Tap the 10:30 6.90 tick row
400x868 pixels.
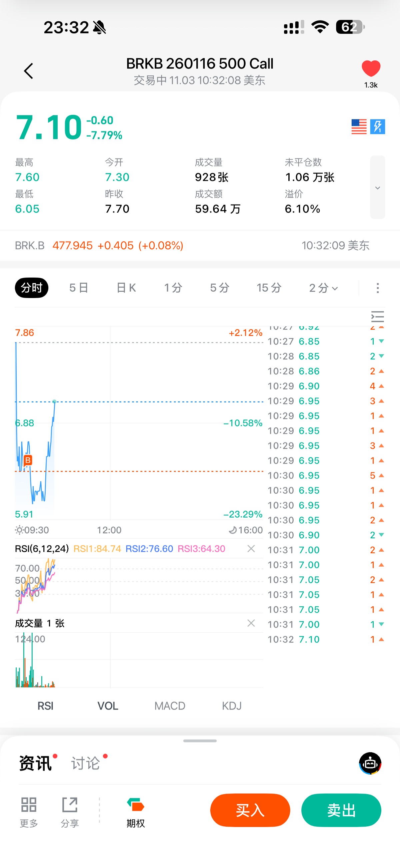point(326,535)
